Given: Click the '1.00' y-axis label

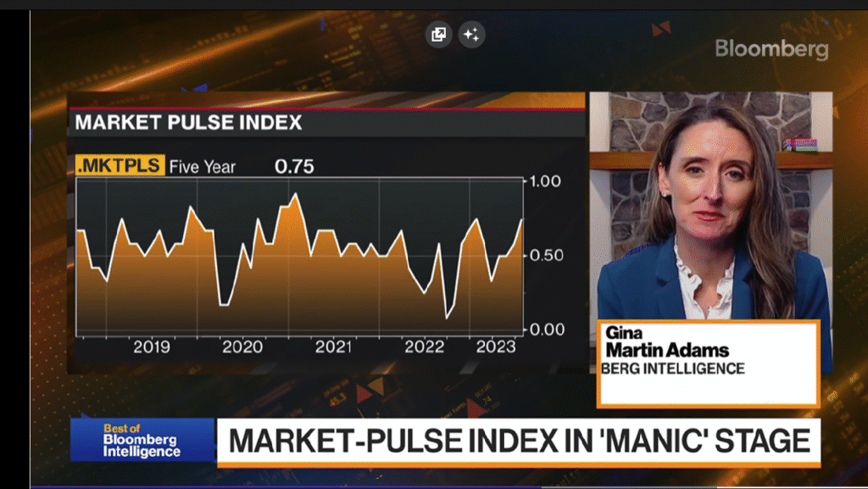Looking at the screenshot, I should (545, 181).
